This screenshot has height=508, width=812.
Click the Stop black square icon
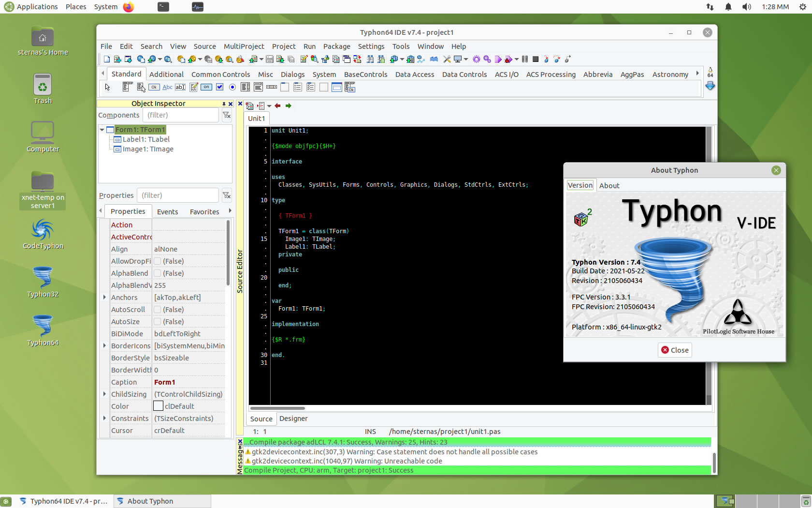pyautogui.click(x=536, y=59)
